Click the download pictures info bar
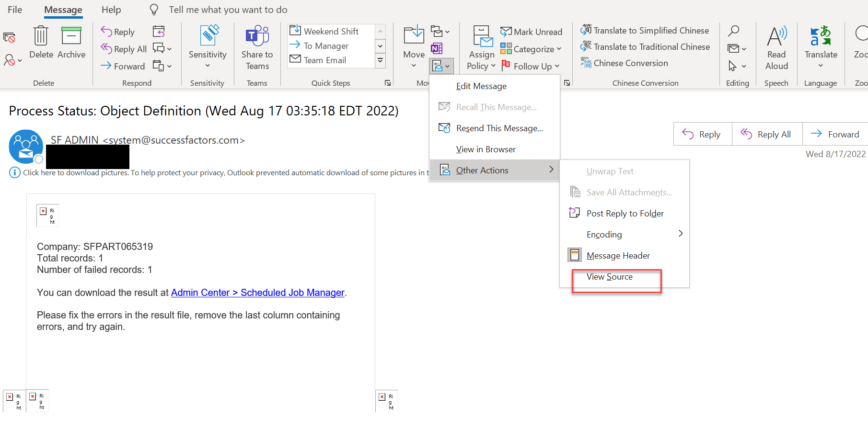This screenshot has width=868, height=430. (218, 173)
